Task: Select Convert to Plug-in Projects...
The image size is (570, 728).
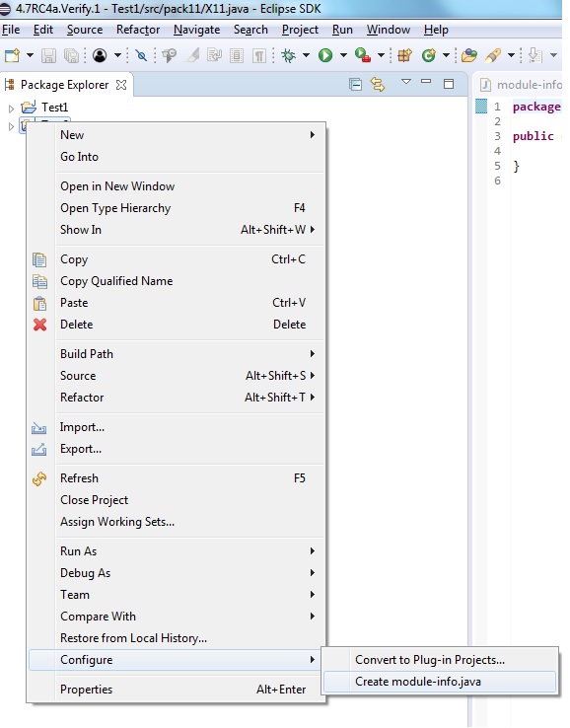Action: click(440, 660)
